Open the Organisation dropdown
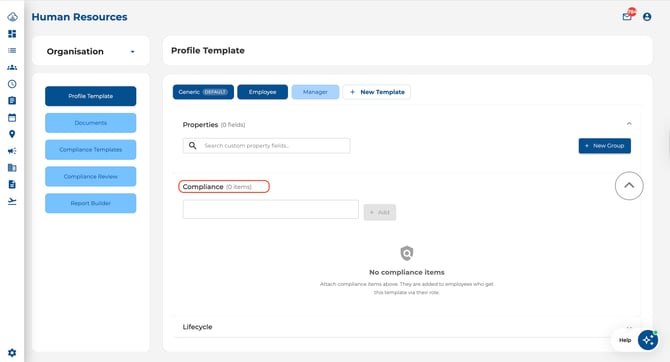 point(91,51)
